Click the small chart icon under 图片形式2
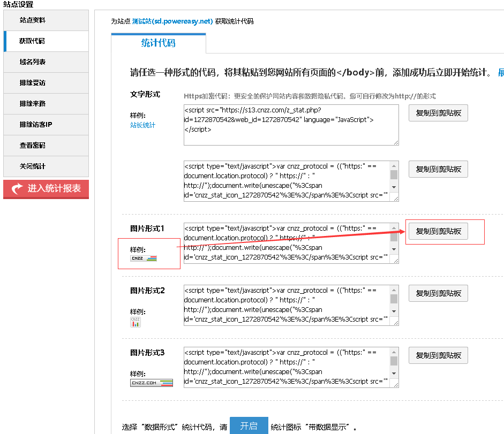 pos(136,321)
